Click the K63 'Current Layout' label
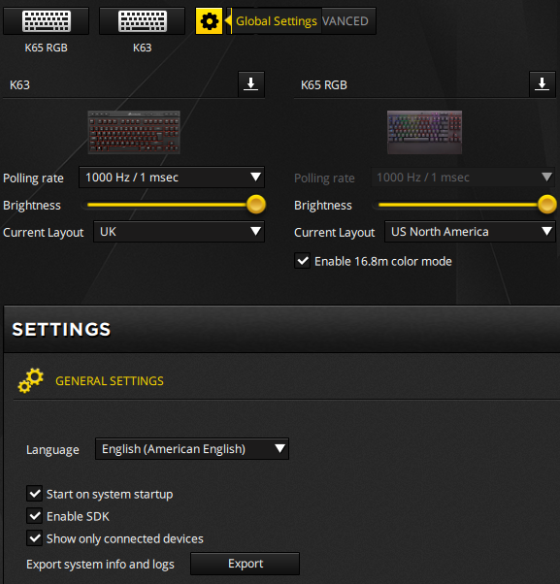Viewport: 560px width, 584px height. [x=43, y=232]
